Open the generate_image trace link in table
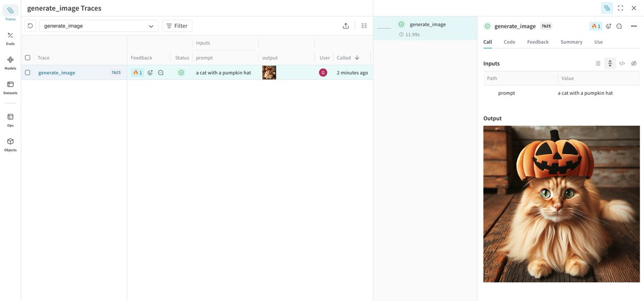The height and width of the screenshot is (301, 644). pyautogui.click(x=56, y=73)
